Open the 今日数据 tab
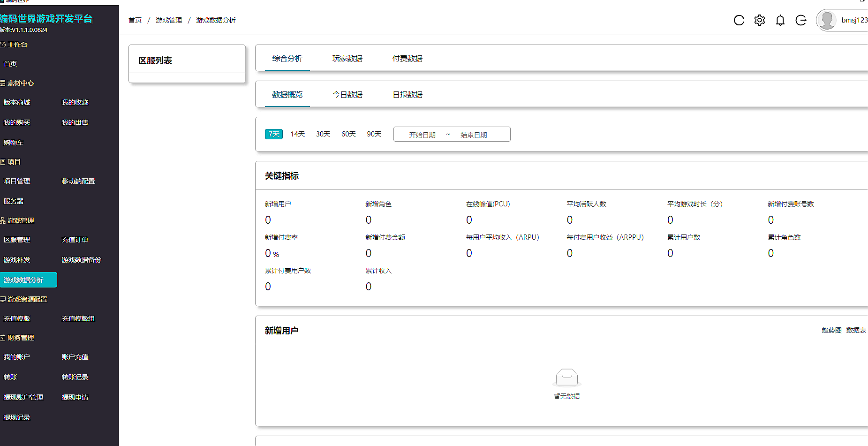 coord(347,95)
